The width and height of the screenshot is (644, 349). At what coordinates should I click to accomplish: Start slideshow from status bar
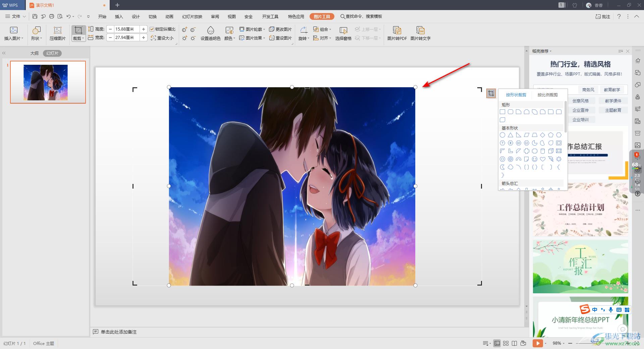[x=538, y=343]
